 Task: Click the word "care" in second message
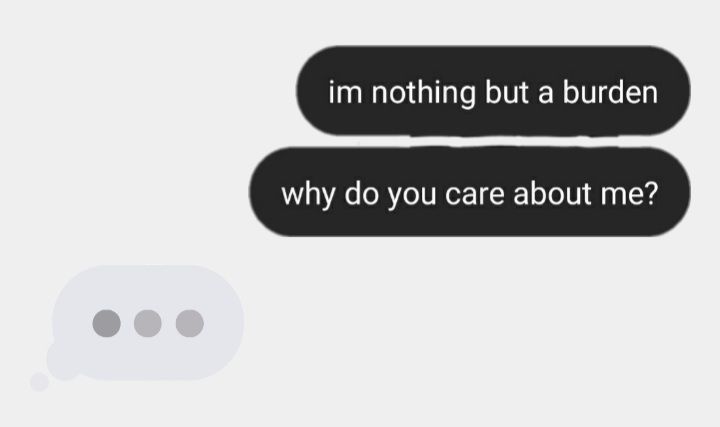tap(474, 195)
